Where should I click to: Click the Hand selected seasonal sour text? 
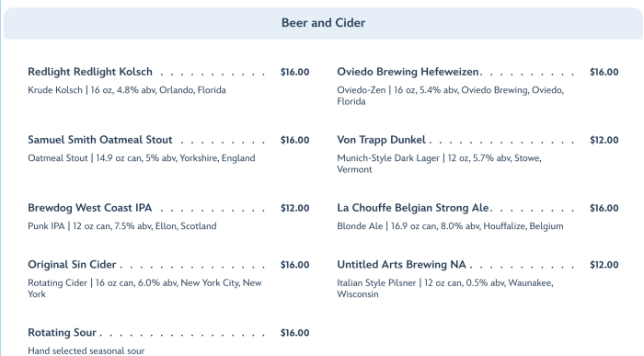coord(86,350)
